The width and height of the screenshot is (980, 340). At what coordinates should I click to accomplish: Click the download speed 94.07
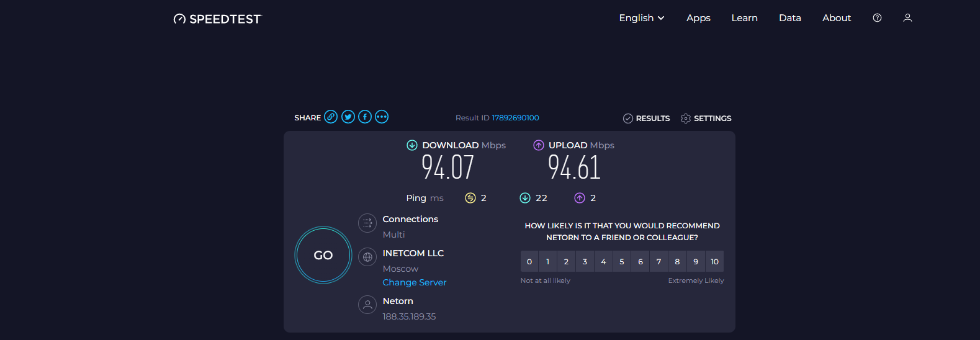448,167
